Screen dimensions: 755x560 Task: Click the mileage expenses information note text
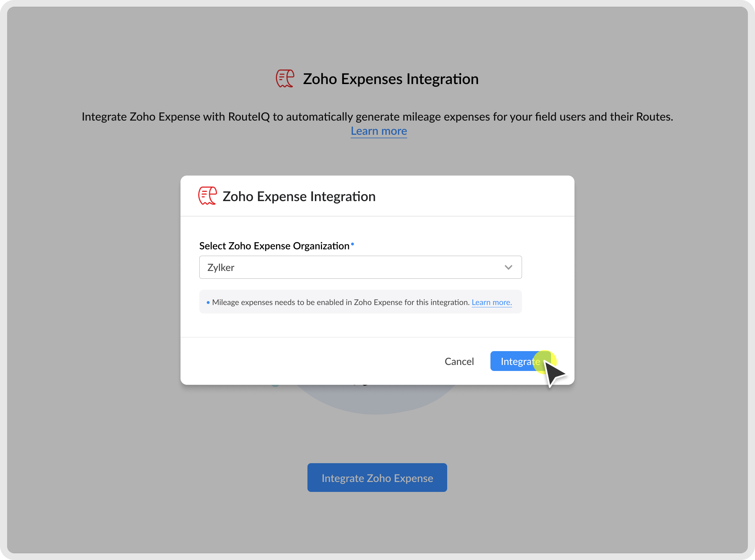tap(340, 302)
